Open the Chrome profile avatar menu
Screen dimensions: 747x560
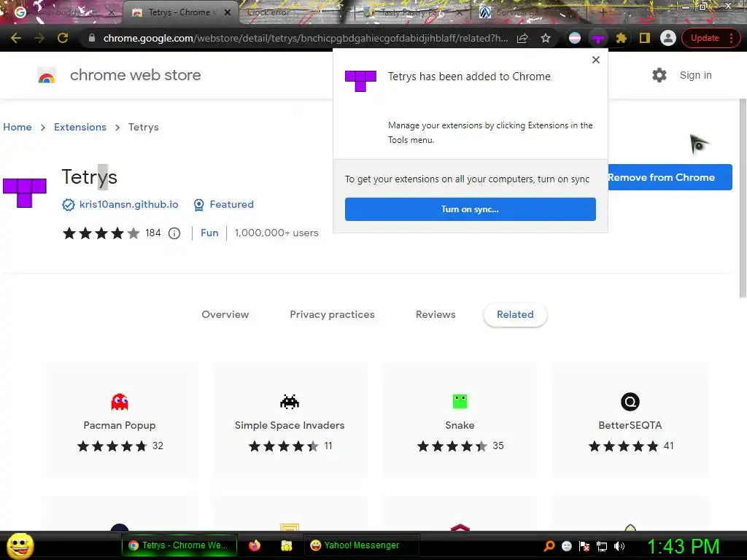(x=668, y=38)
